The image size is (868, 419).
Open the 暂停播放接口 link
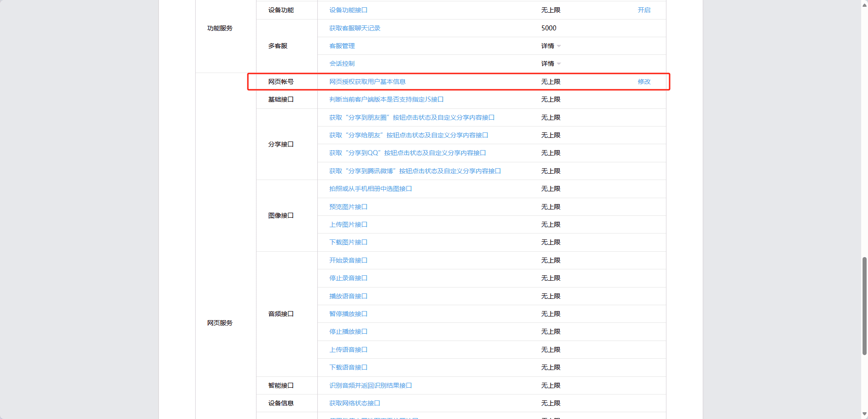tap(348, 314)
